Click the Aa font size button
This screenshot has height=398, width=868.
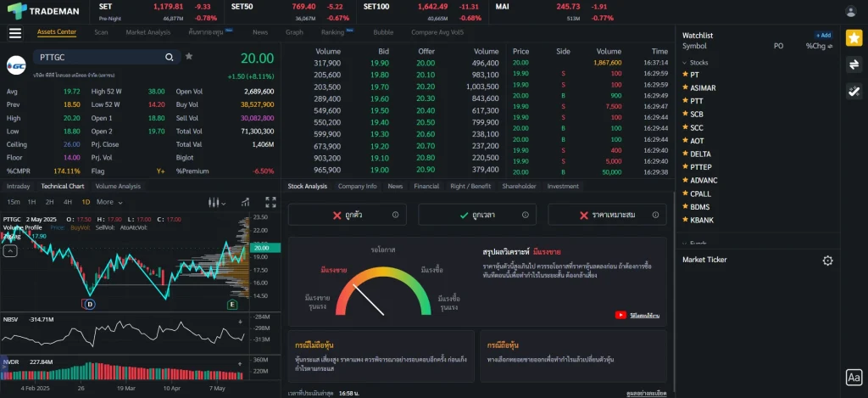(854, 378)
